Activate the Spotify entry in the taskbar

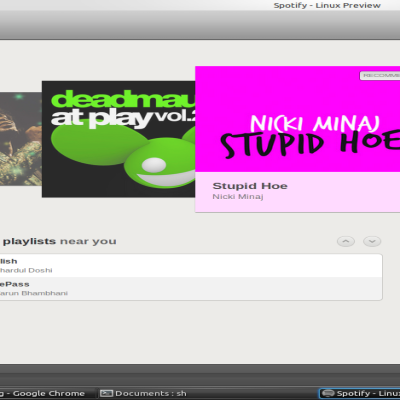[x=359, y=393]
